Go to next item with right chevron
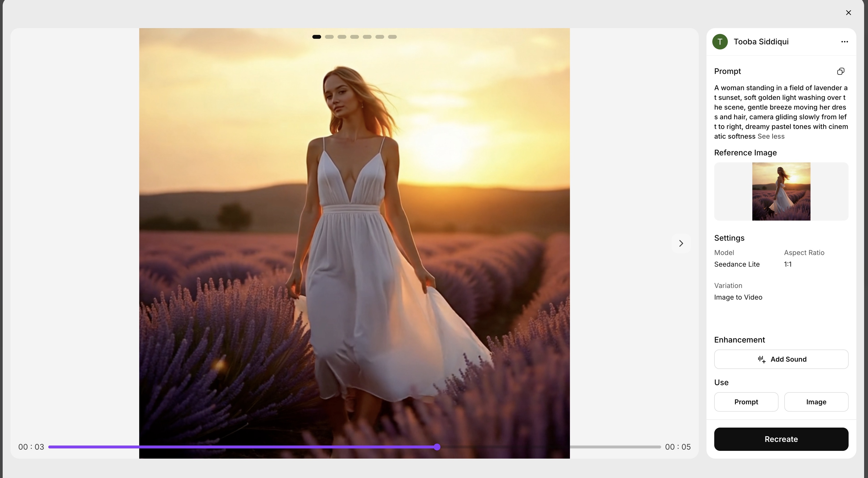Image resolution: width=868 pixels, height=478 pixels. [681, 243]
